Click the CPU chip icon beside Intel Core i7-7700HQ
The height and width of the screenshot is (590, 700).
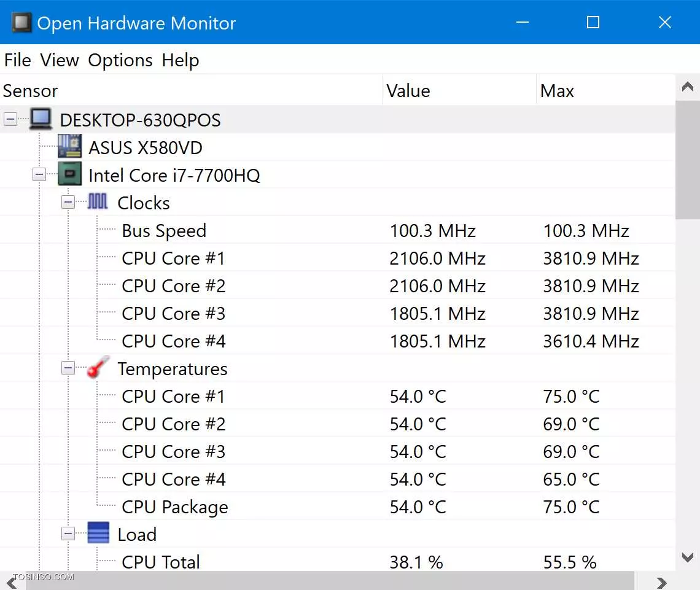pyautogui.click(x=69, y=174)
